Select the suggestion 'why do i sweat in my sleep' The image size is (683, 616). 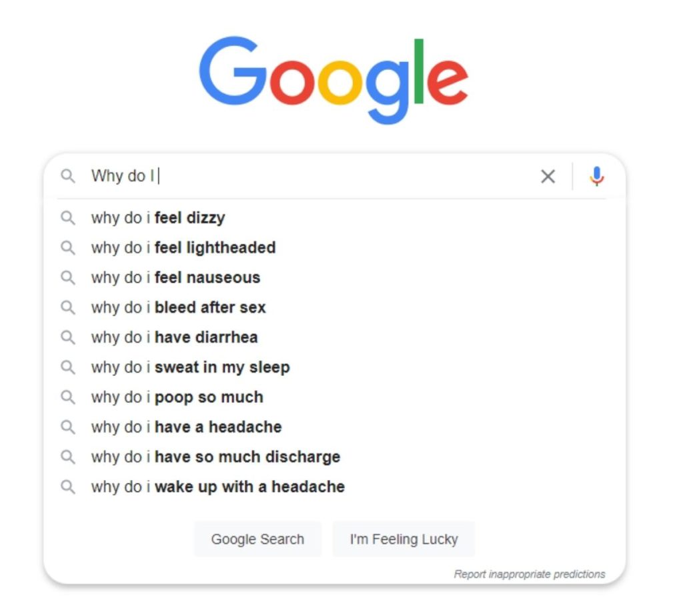click(x=190, y=367)
